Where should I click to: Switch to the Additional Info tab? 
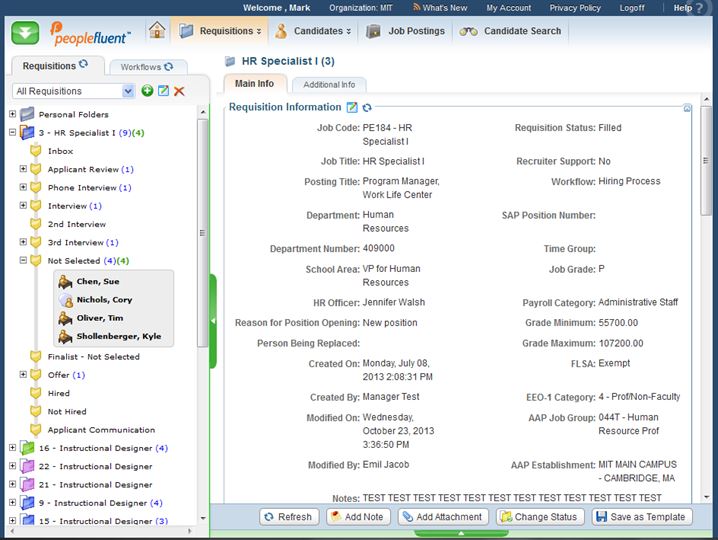329,85
